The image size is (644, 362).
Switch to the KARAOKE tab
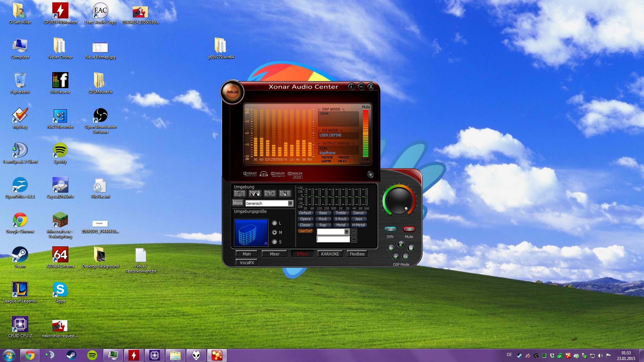click(330, 254)
